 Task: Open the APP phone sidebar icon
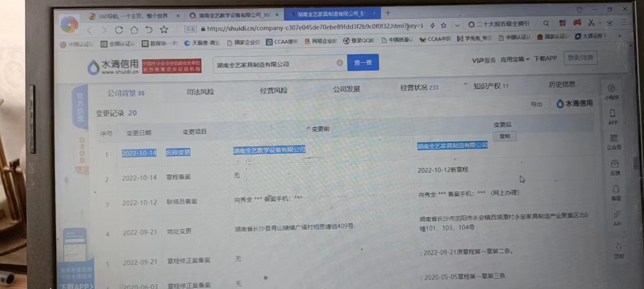(x=613, y=117)
